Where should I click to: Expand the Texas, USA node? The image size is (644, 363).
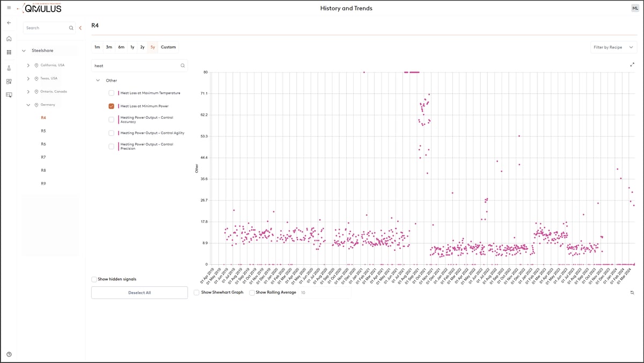coord(28,78)
